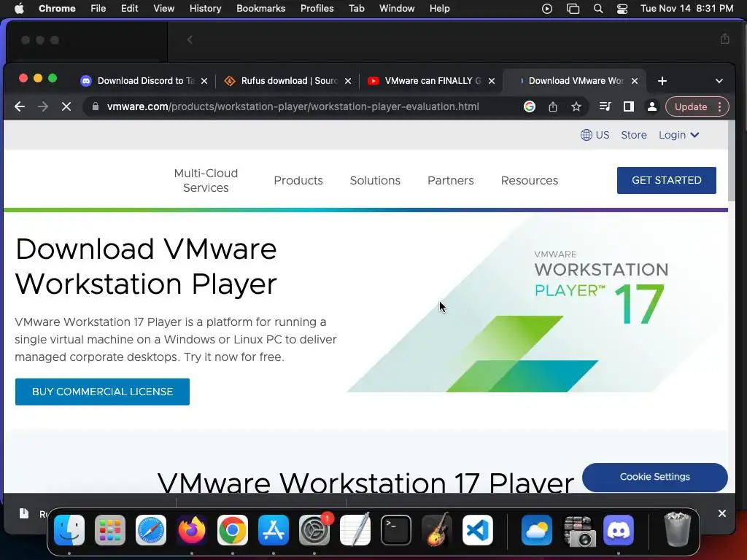This screenshot has height=560, width=747.
Task: Click the page vertical scrollbar thumb
Action: pos(732,161)
